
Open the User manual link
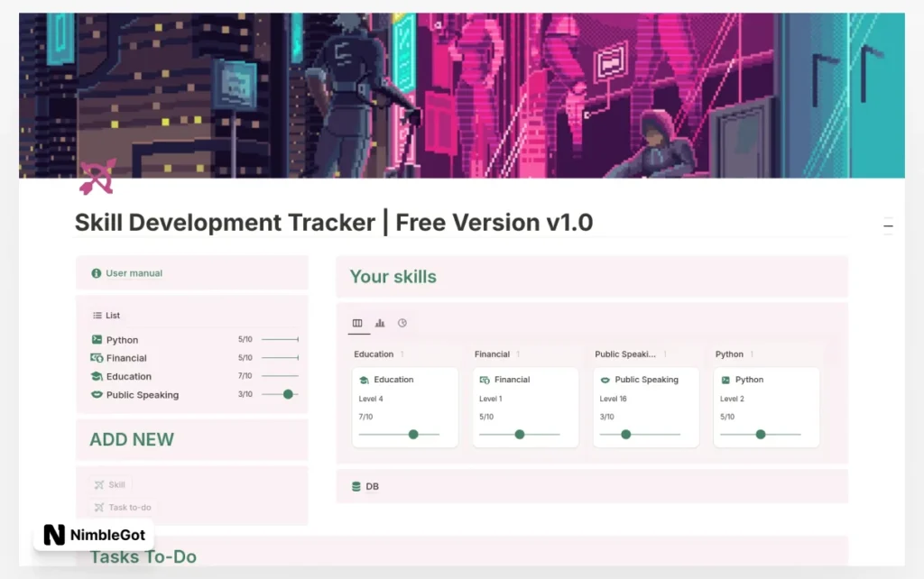[134, 273]
